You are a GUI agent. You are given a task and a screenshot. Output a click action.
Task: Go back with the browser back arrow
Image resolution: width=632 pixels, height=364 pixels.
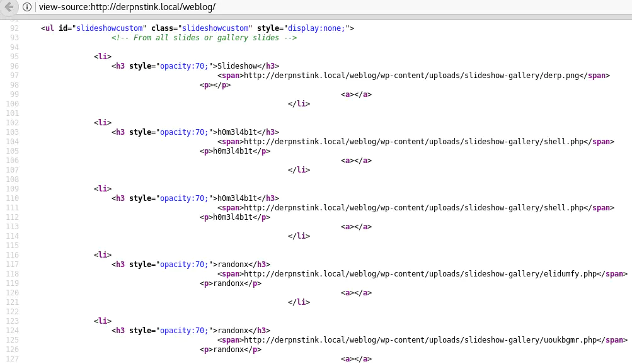point(9,7)
